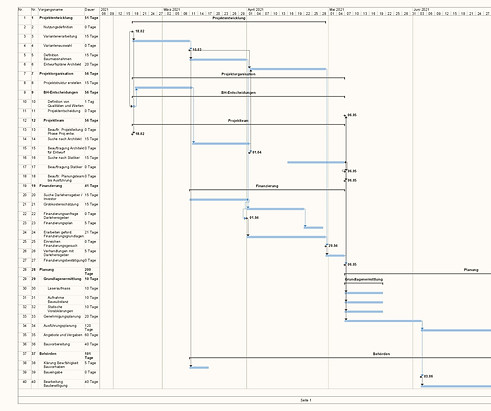This screenshot has height=411, width=491.
Task: Select the BH-Entscheidungen task row
Action: point(59,92)
